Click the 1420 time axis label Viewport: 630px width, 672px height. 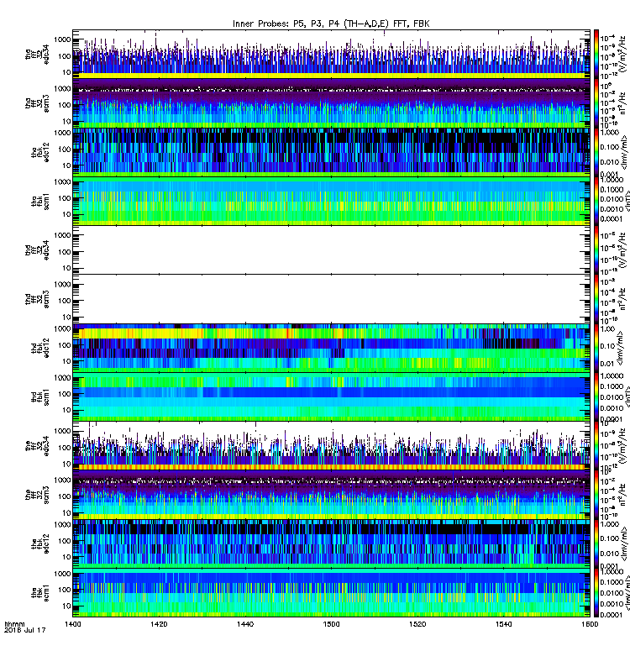[159, 624]
